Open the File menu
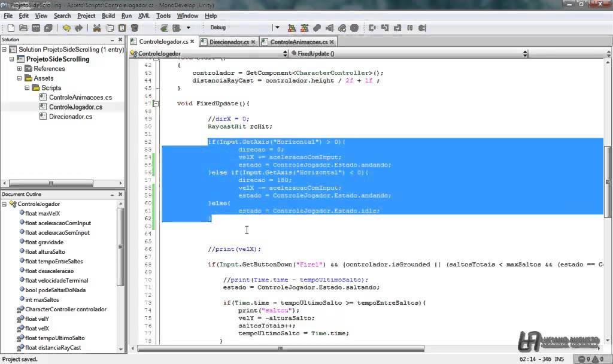 (x=8, y=16)
